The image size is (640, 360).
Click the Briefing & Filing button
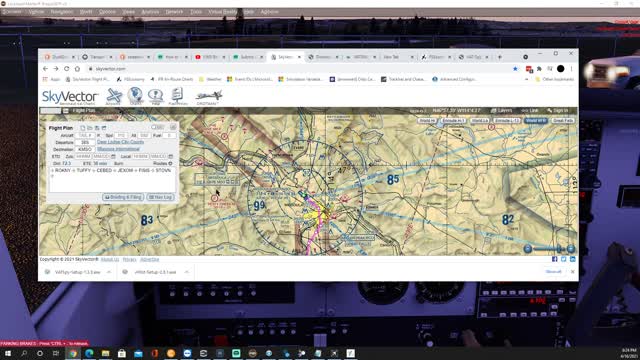[x=123, y=197]
